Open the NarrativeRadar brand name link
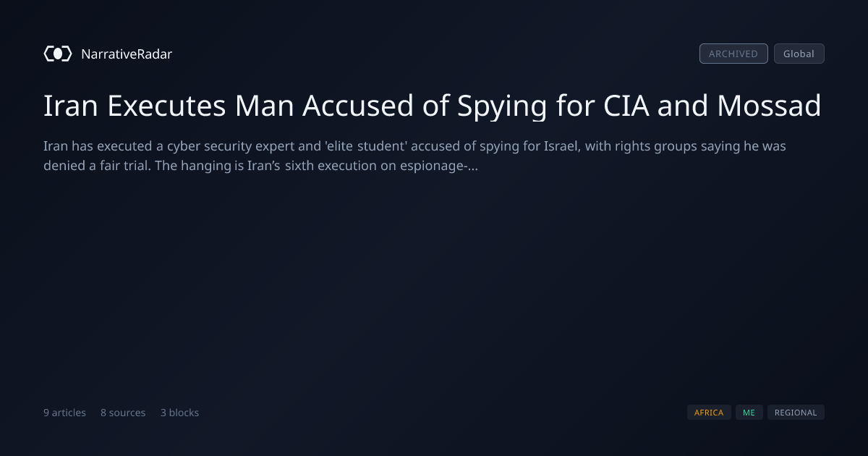 tap(127, 54)
